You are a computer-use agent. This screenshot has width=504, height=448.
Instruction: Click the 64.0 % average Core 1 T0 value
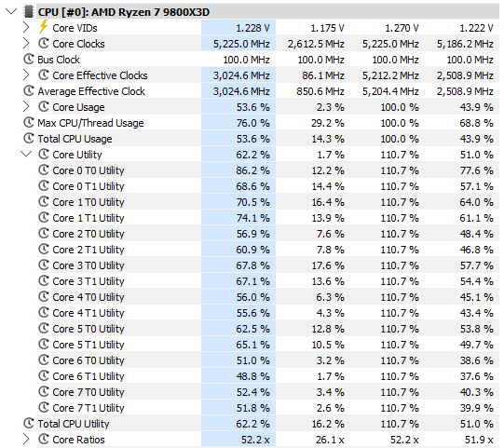pyautogui.click(x=476, y=202)
